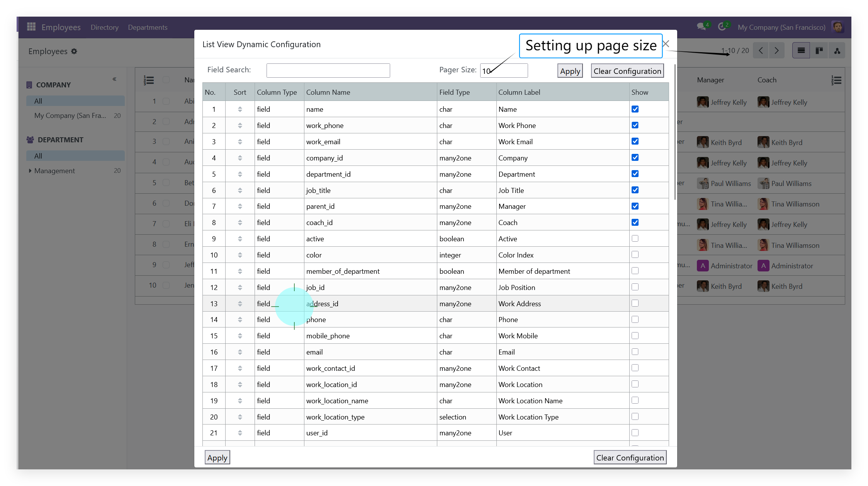Viewport: 868px width, 486px height.
Task: Uncheck Show for Name column
Action: pos(635,109)
